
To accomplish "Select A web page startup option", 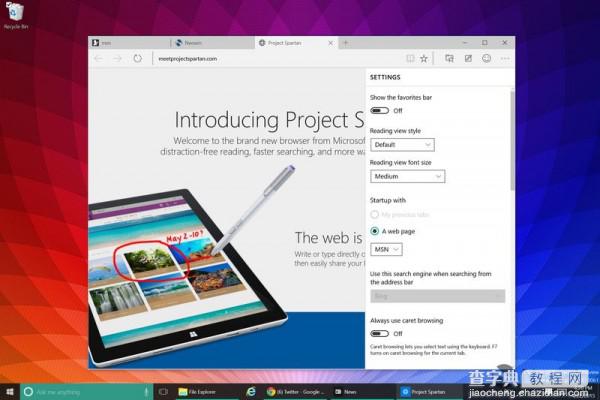I will (393, 231).
